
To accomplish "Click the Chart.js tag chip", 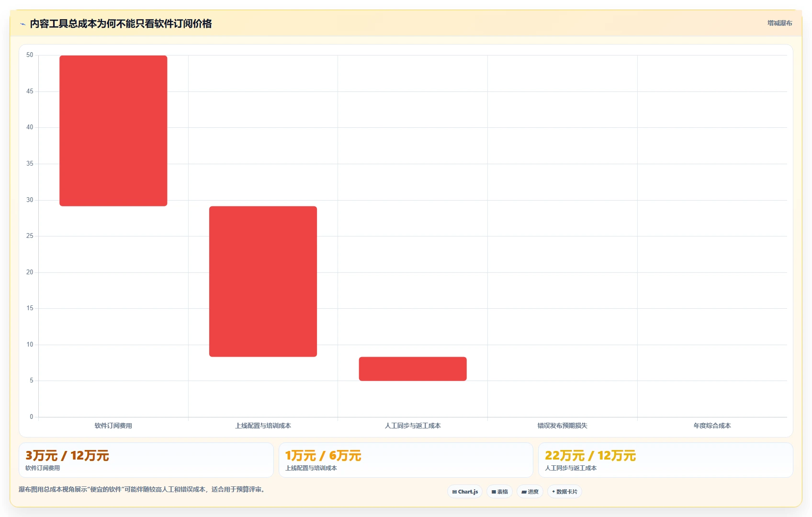I will pos(464,492).
